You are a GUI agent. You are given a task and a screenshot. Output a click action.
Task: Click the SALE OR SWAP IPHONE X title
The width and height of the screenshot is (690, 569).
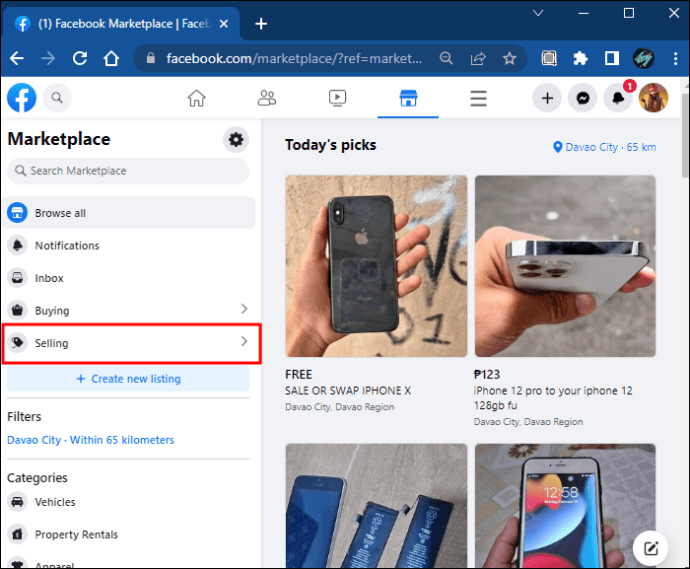click(348, 391)
